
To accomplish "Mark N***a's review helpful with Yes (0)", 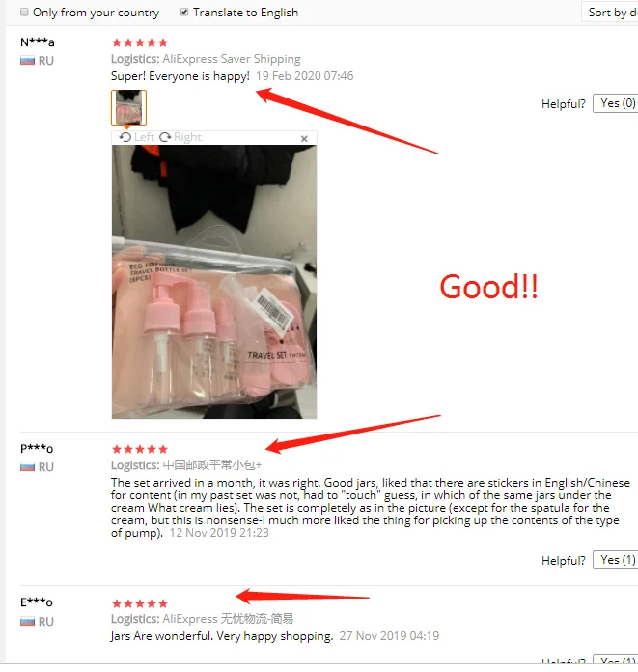I will click(x=615, y=103).
